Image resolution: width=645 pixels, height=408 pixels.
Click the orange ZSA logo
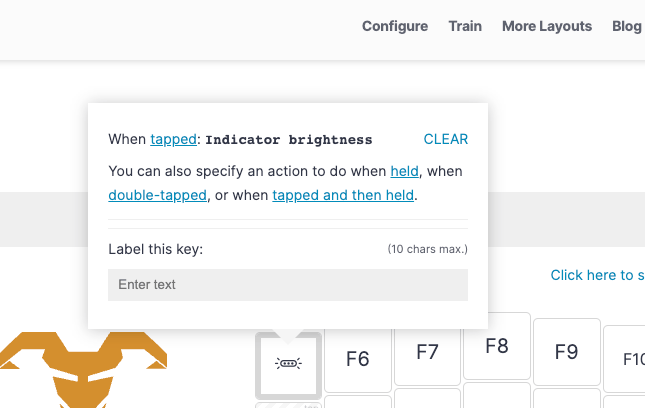coord(84,370)
